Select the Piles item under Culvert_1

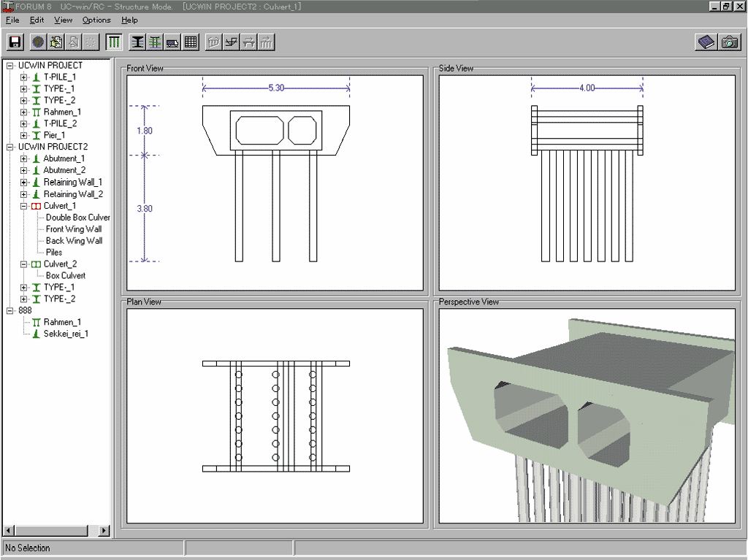(54, 253)
